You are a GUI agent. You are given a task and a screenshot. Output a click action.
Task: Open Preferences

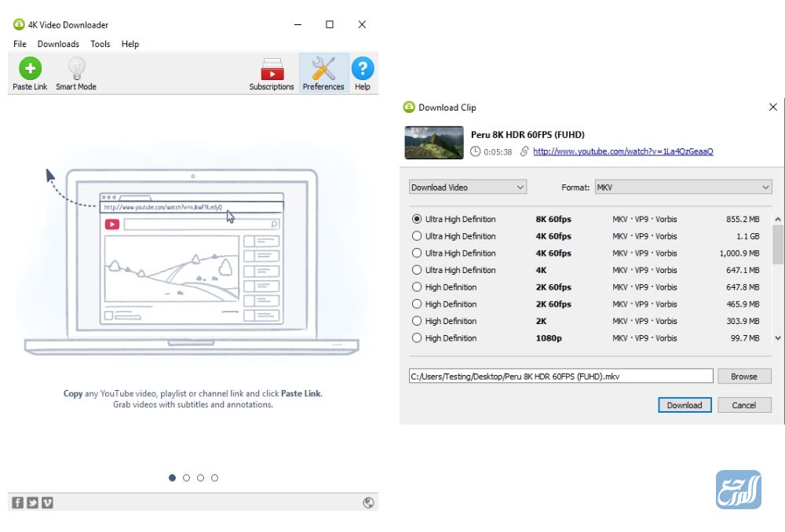(x=323, y=72)
